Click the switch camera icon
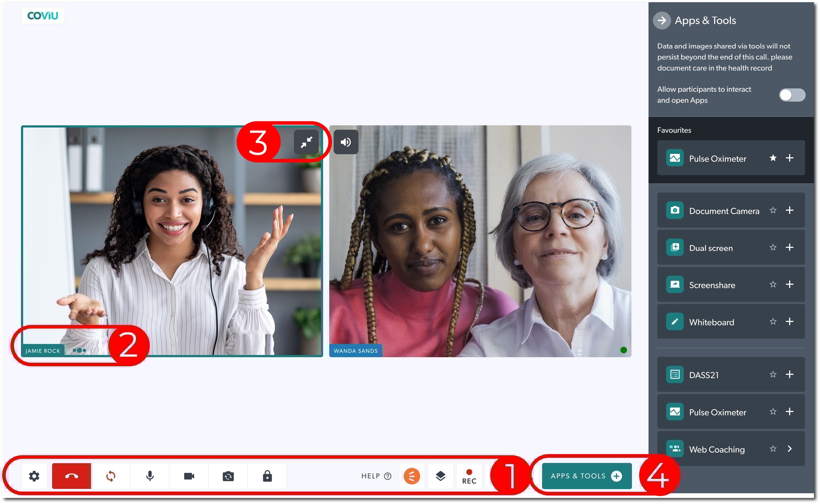 pyautogui.click(x=228, y=476)
